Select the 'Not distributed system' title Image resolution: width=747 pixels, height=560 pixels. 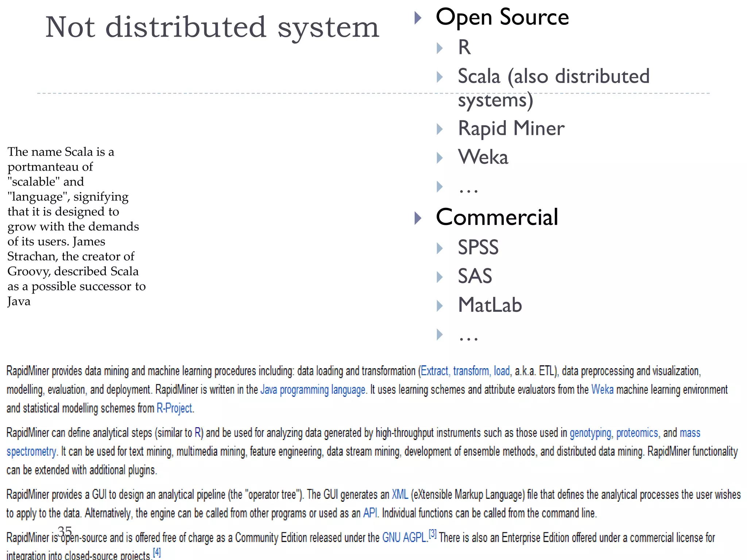click(x=212, y=28)
